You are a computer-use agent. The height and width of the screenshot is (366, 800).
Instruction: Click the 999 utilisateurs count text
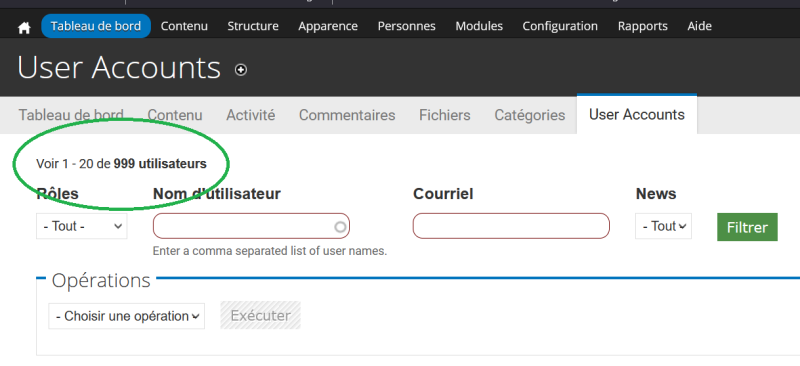[x=160, y=164]
